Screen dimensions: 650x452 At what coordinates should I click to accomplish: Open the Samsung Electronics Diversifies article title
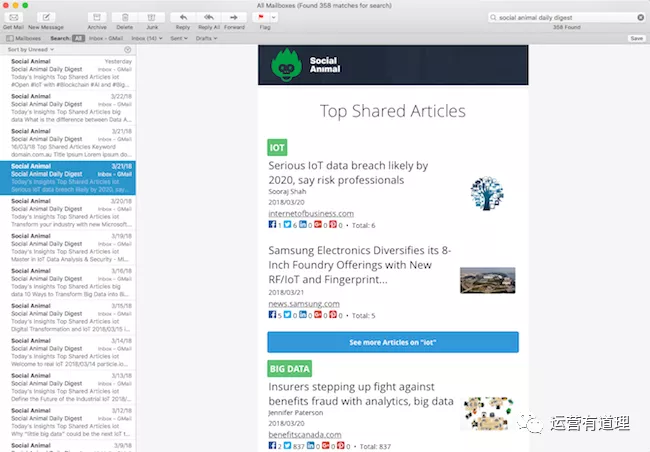pos(359,265)
